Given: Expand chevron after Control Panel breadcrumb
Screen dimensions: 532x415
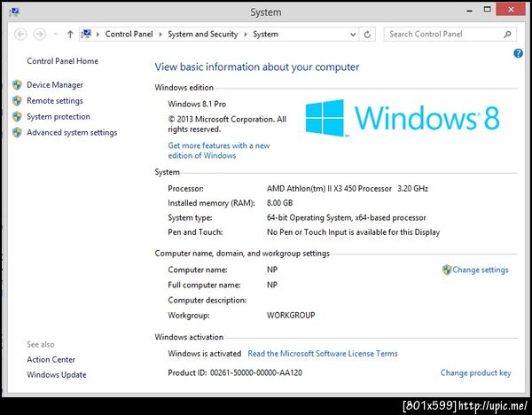Looking at the screenshot, I should pos(160,35).
